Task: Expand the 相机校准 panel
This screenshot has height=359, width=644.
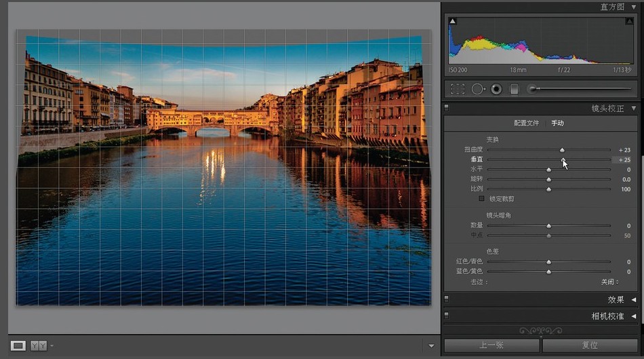Action: tap(634, 316)
